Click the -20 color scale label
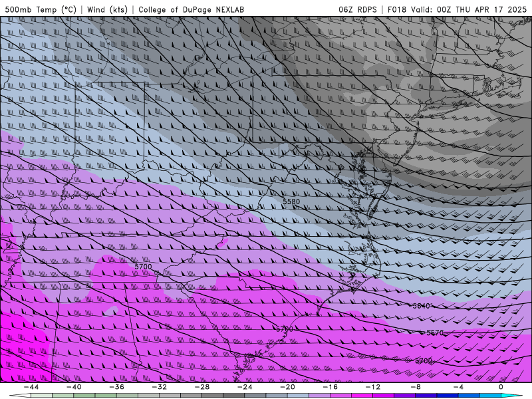The image size is (532, 399). click(x=288, y=387)
